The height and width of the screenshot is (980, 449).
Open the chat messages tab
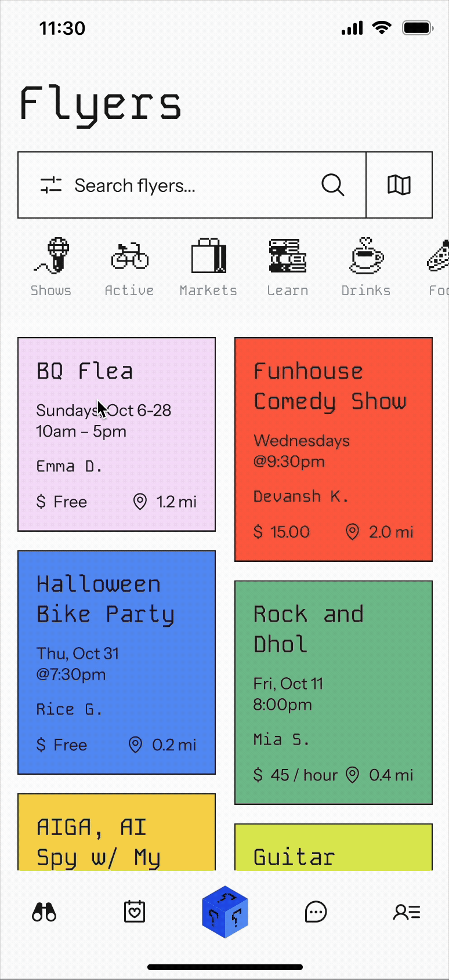316,912
